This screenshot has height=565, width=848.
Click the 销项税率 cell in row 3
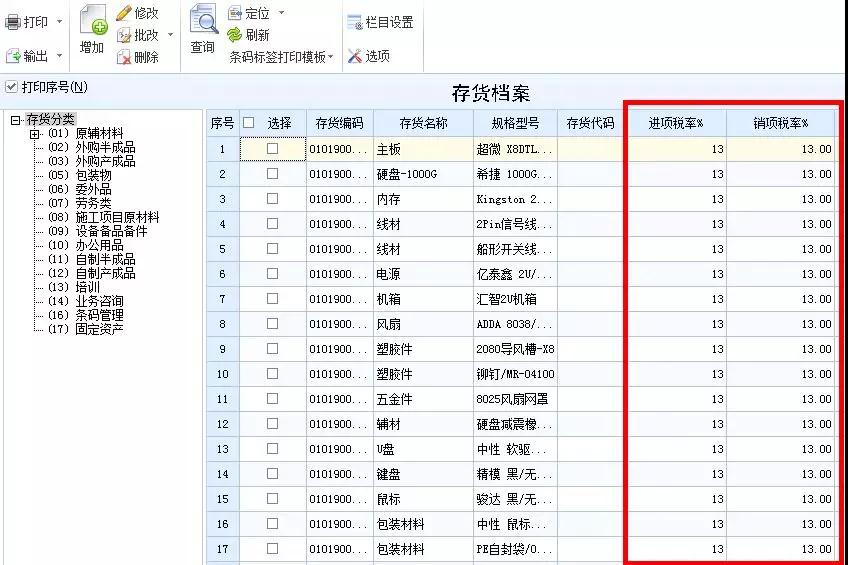(781, 199)
